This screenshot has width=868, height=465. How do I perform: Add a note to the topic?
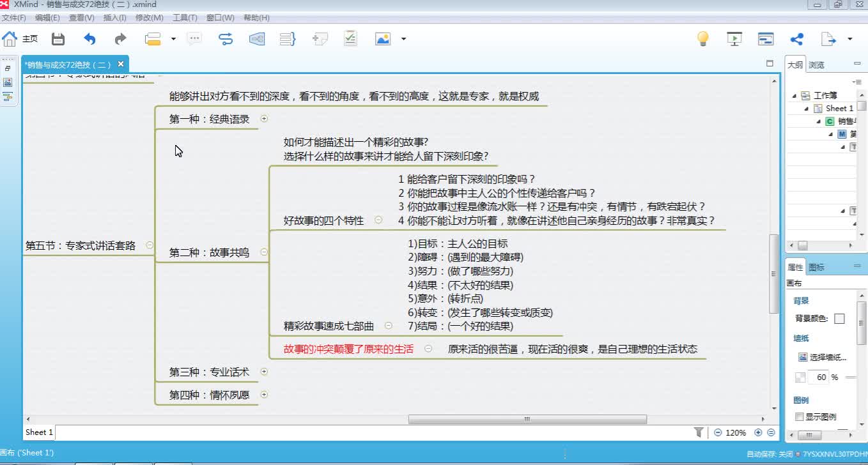[x=320, y=39]
